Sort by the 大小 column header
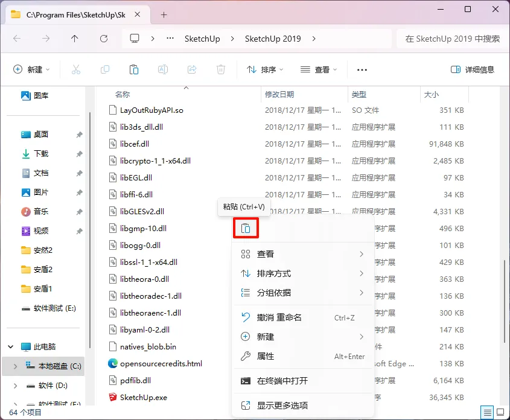Screen dimensions: 510x420 pyautogui.click(x=432, y=95)
